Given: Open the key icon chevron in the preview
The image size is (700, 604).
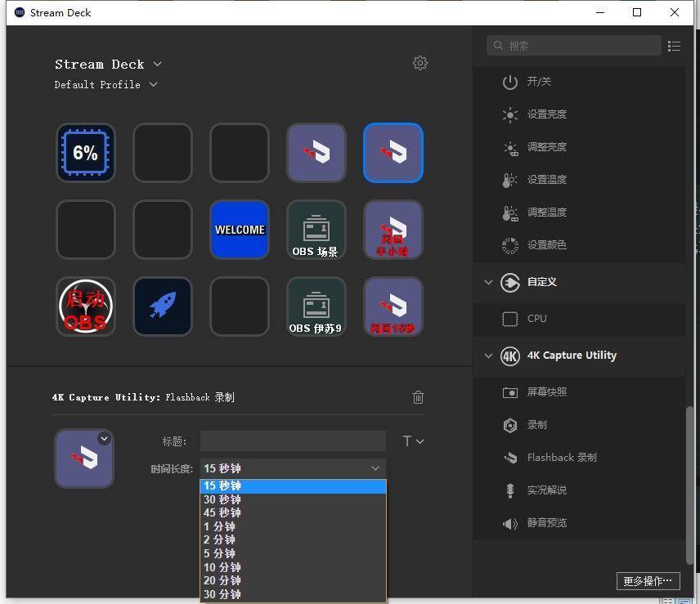Looking at the screenshot, I should pos(104,439).
